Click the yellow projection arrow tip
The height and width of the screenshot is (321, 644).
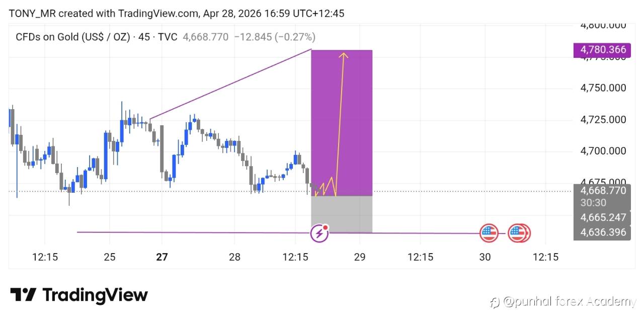coord(344,54)
